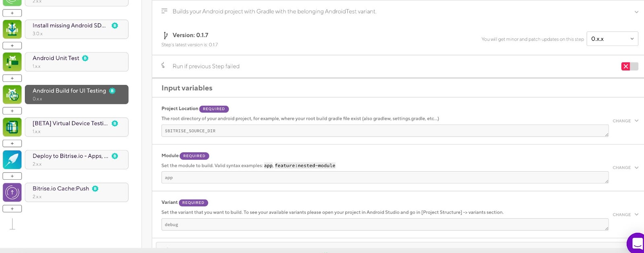Click the Android Unit Test step icon

pyautogui.click(x=12, y=62)
